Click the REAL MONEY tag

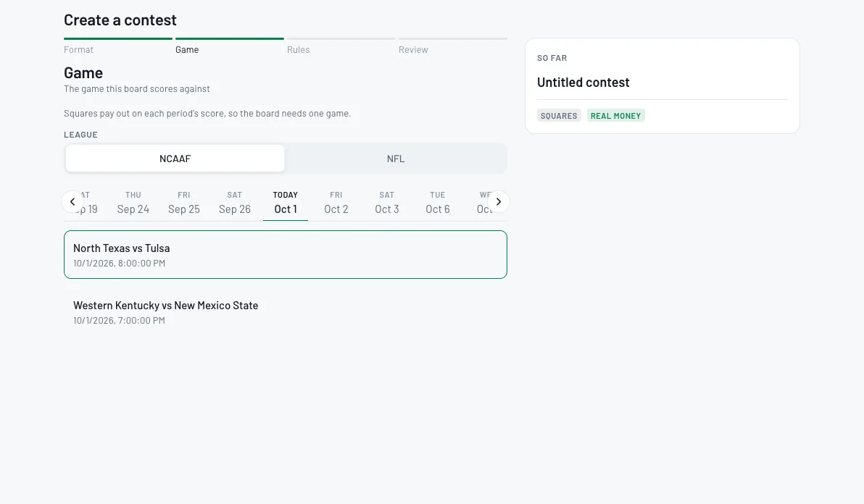[x=615, y=116]
